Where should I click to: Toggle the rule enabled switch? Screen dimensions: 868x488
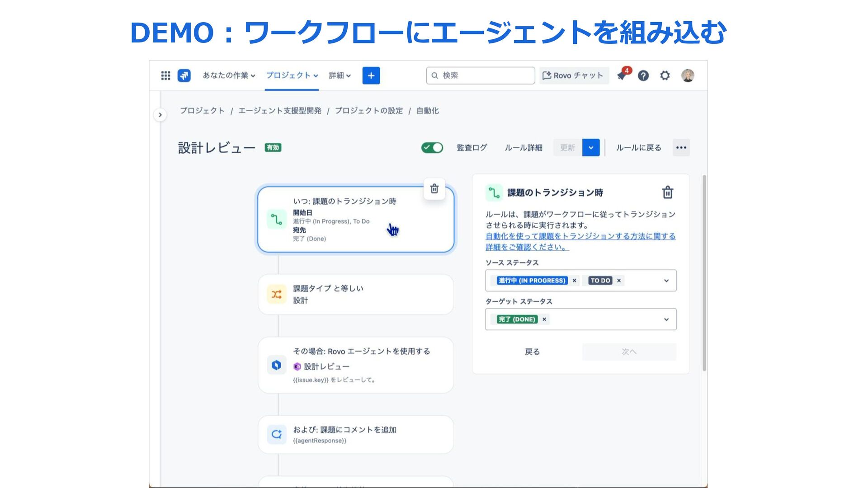(x=432, y=148)
